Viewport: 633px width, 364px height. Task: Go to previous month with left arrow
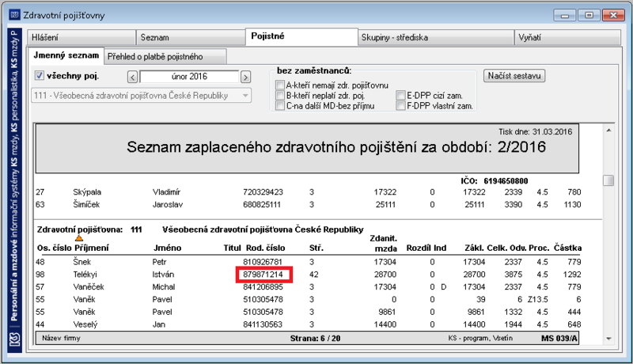tap(132, 77)
